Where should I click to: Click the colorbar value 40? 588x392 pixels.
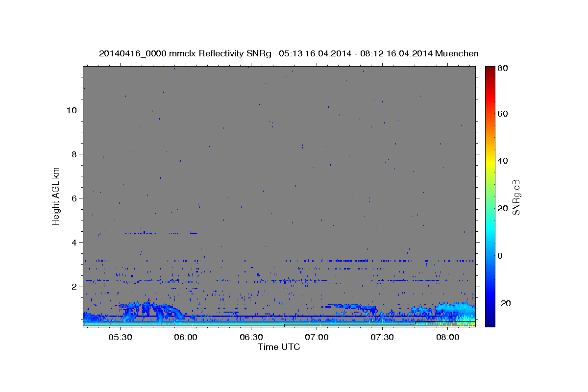tap(503, 161)
